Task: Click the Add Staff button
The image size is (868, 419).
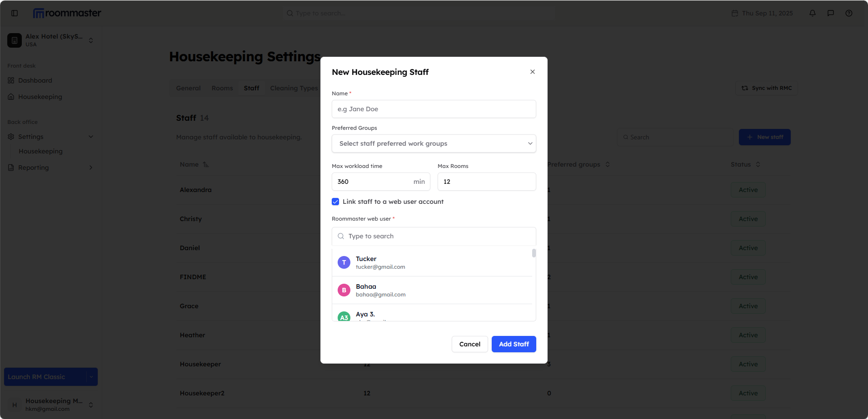Action: pyautogui.click(x=514, y=344)
